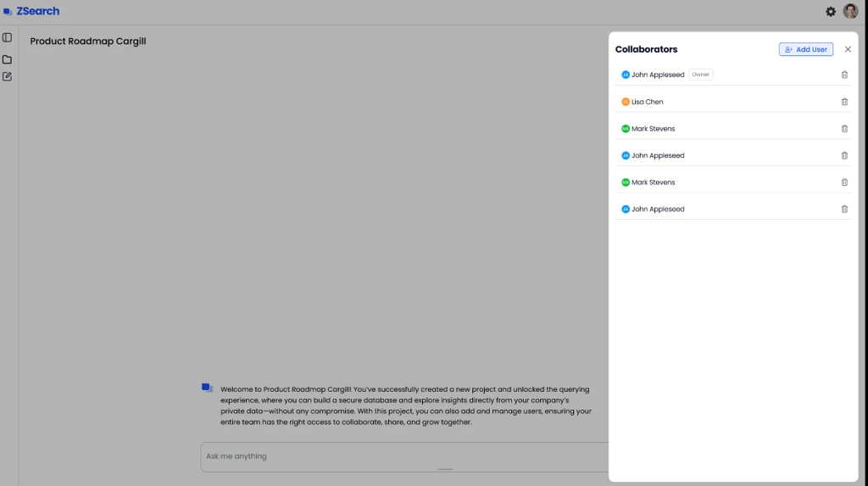868x486 pixels.
Task: Delete John Appleseed in the last row
Action: [x=844, y=209]
